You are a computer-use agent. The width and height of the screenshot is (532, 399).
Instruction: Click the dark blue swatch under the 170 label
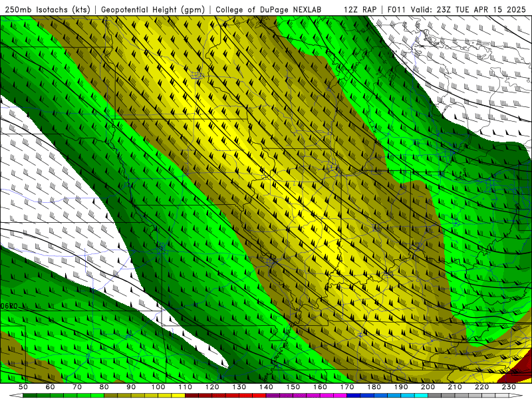tap(354, 396)
